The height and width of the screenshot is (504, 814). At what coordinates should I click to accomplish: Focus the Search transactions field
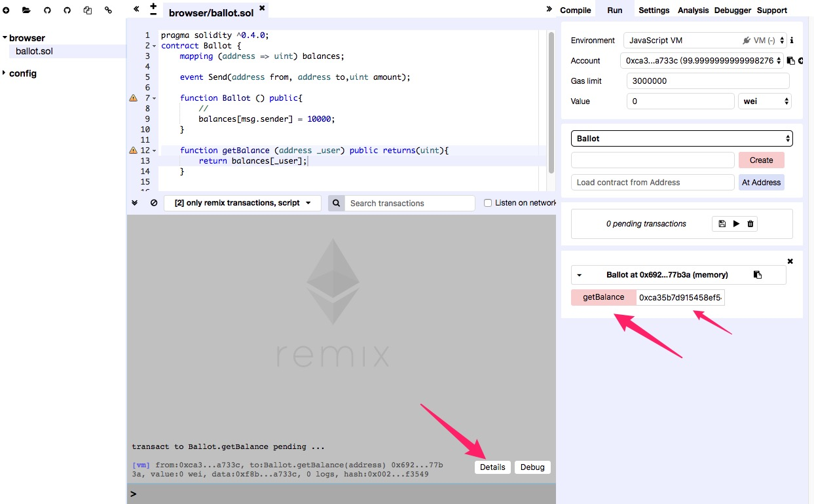coord(409,203)
